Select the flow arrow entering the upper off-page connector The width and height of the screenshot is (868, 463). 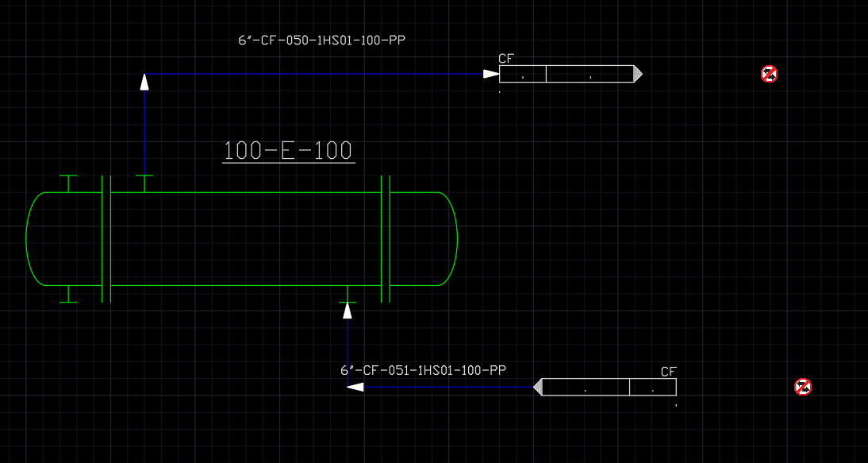pyautogui.click(x=491, y=74)
